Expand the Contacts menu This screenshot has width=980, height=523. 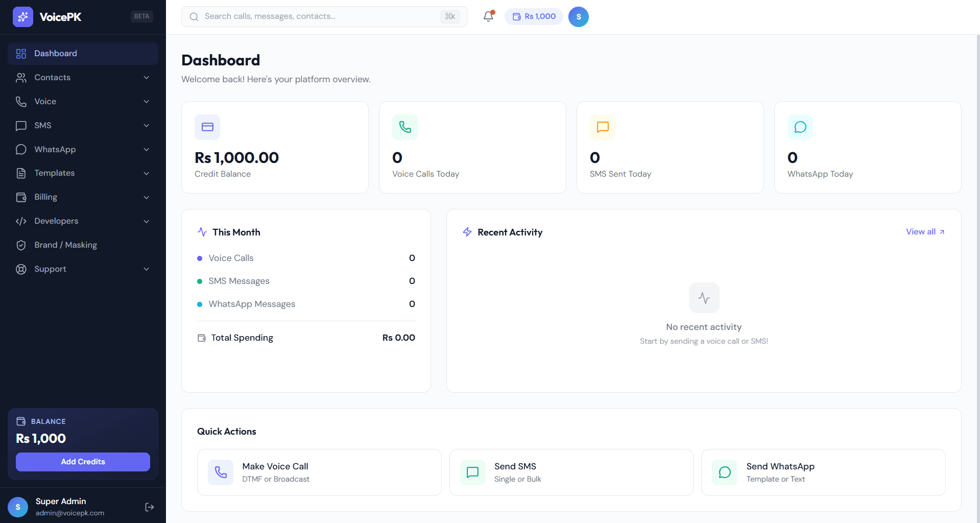pyautogui.click(x=83, y=77)
